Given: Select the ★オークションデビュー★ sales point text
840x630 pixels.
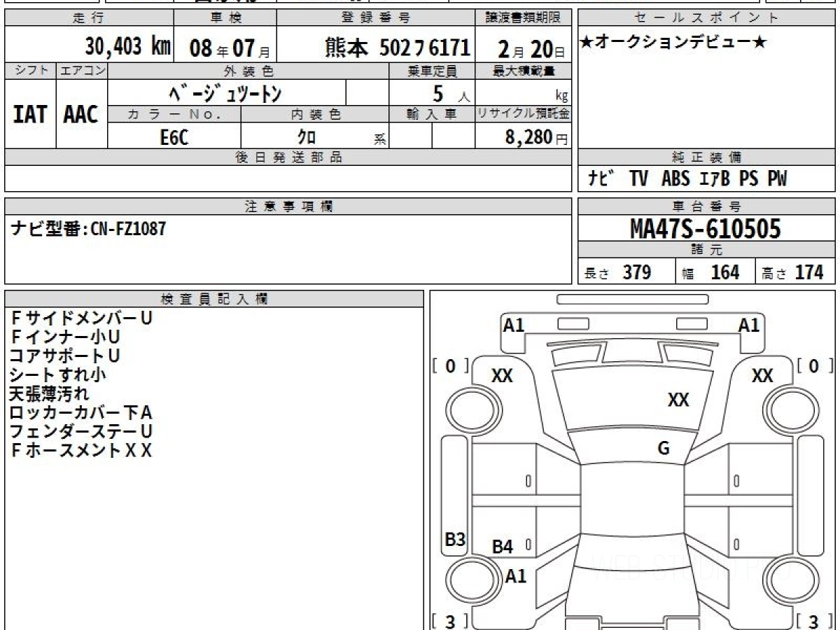Looking at the screenshot, I should 673,42.
